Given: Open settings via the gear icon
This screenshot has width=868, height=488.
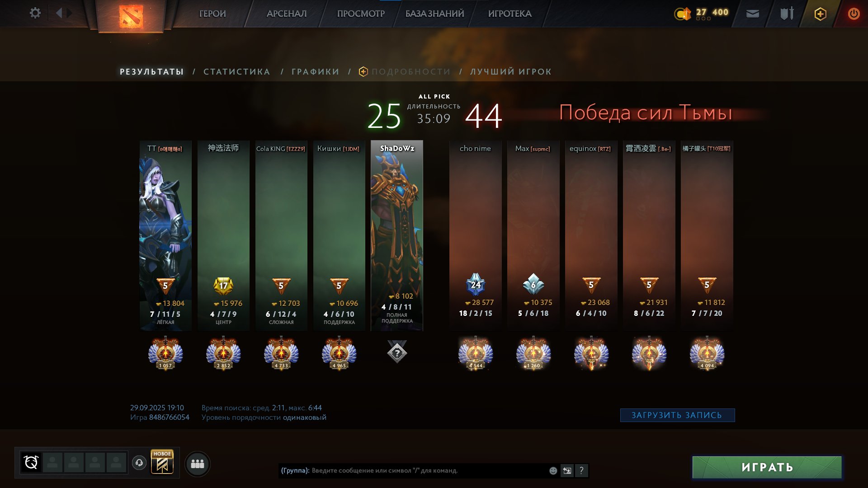Looking at the screenshot, I should click(x=35, y=13).
